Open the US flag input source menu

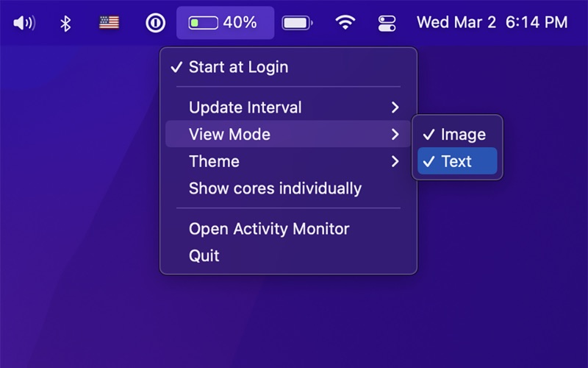(x=109, y=23)
